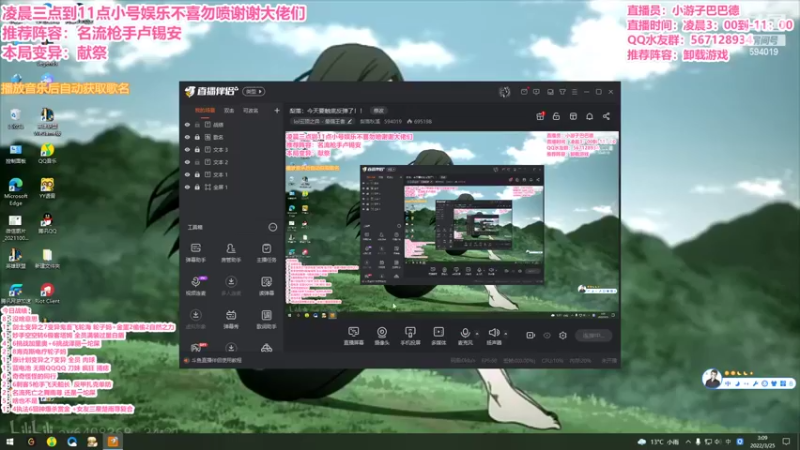Toggle lock on 全屏 1 layer
800x450 pixels.
(x=197, y=187)
